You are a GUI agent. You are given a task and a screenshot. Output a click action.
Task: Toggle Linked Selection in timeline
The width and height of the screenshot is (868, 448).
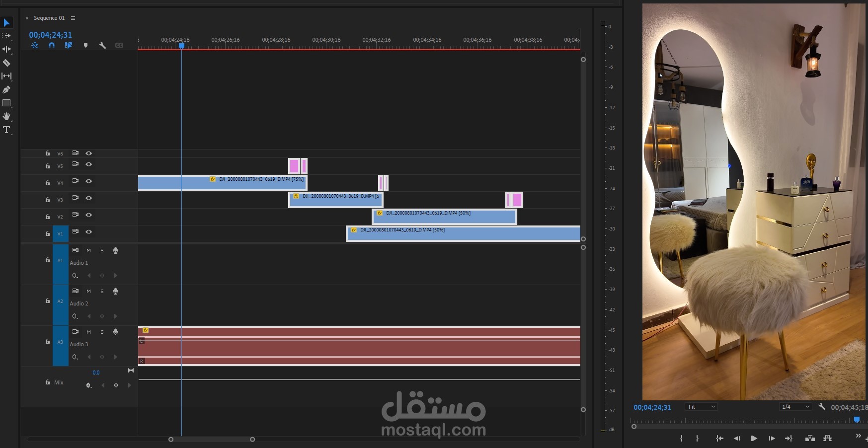click(x=69, y=45)
